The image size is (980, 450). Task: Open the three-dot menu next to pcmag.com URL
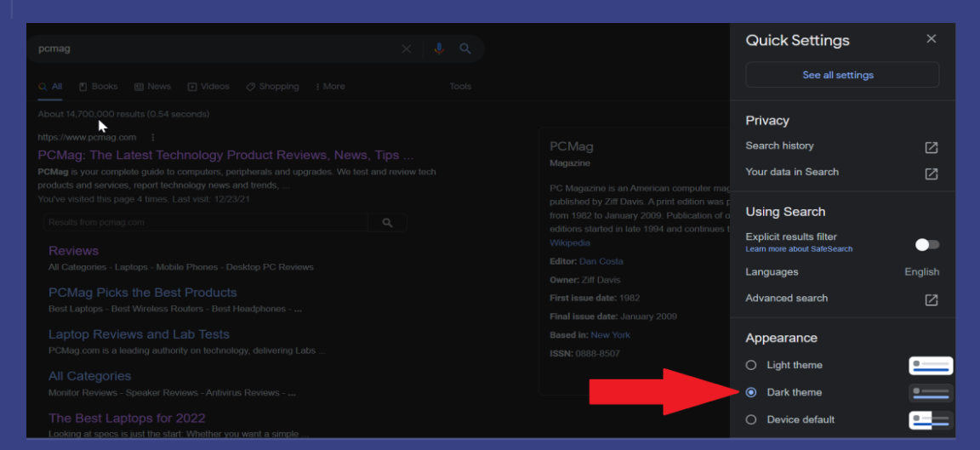152,137
